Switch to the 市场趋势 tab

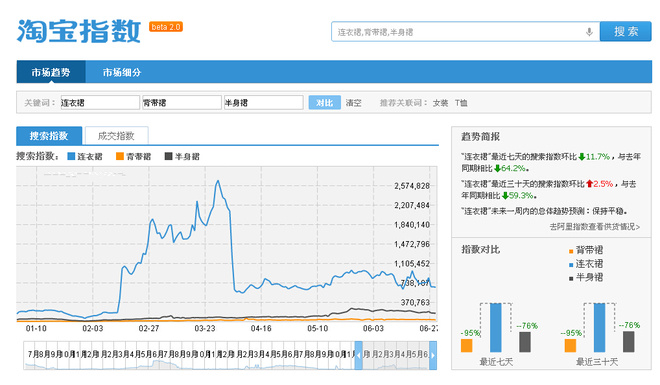(51, 72)
